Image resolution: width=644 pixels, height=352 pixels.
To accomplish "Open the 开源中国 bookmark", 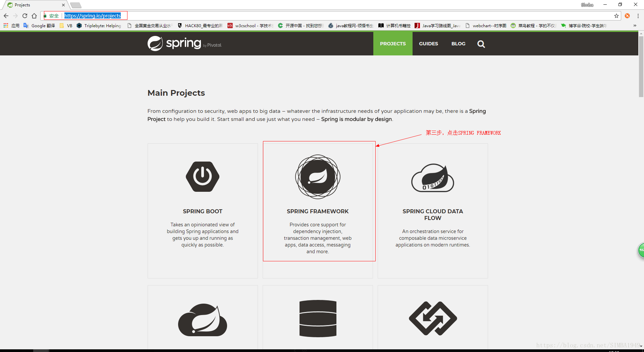I will [x=301, y=26].
